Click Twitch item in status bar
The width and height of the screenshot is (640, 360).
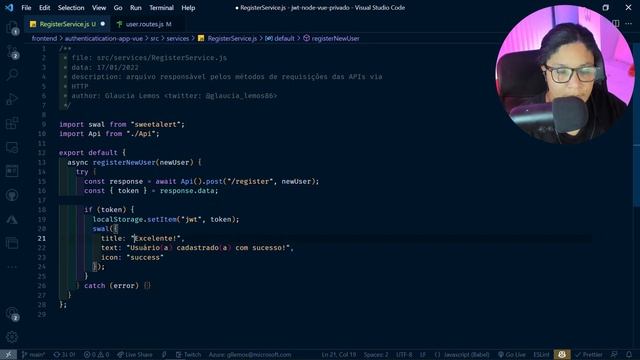point(189,355)
